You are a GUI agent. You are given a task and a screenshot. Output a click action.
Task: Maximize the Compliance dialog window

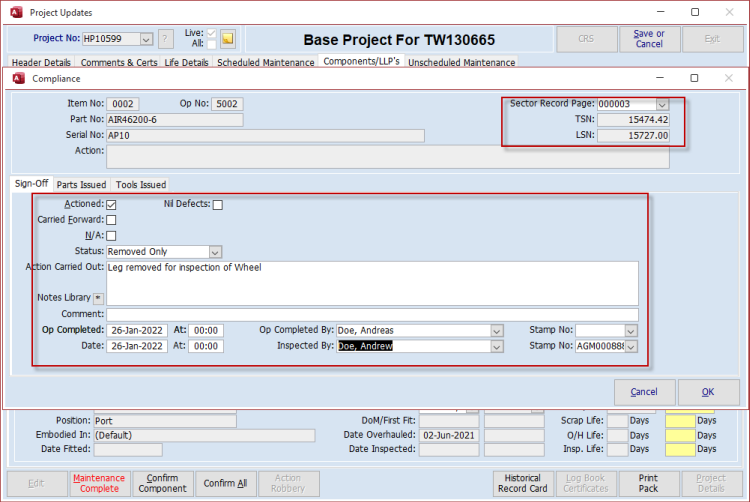(695, 78)
